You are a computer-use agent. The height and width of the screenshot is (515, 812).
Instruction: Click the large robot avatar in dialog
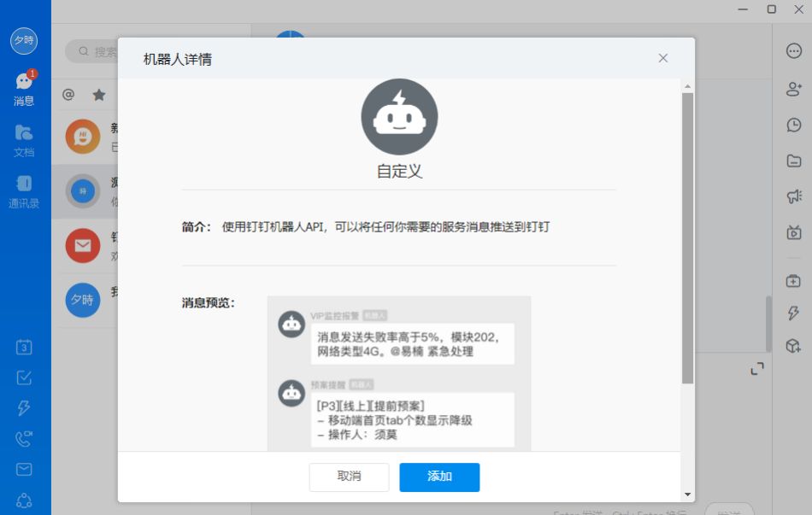(399, 117)
